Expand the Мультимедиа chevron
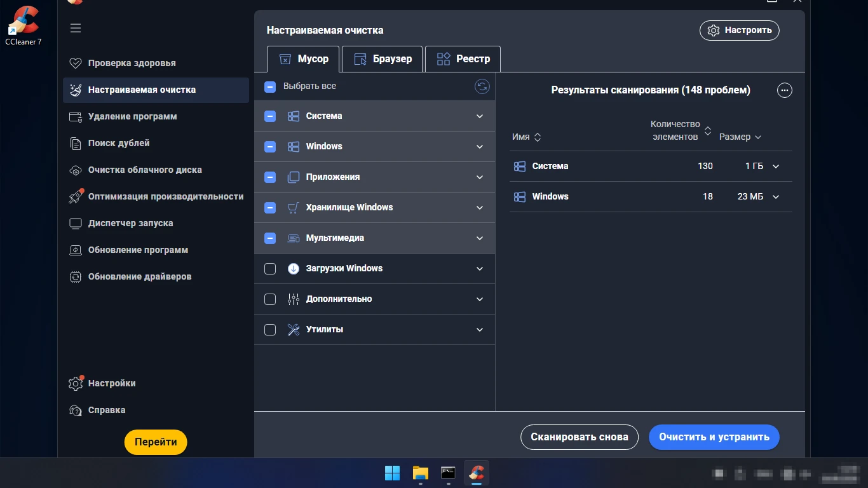Viewport: 868px width, 488px height. [480, 238]
